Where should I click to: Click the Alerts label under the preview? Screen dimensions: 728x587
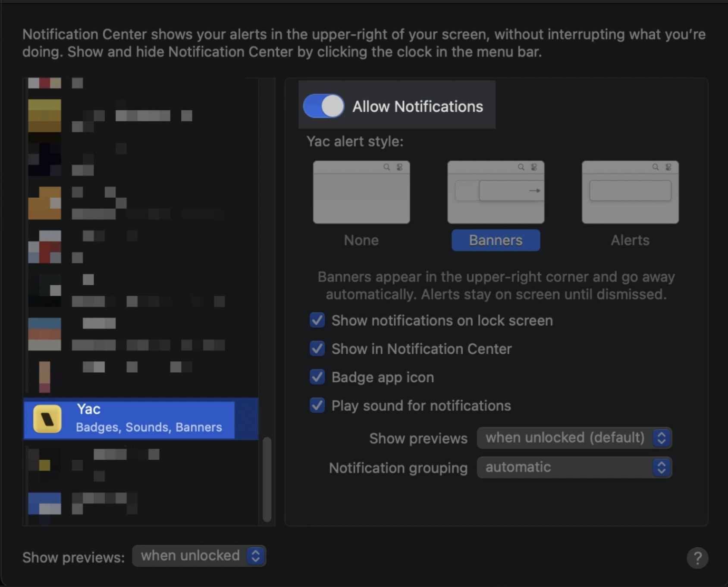click(630, 240)
